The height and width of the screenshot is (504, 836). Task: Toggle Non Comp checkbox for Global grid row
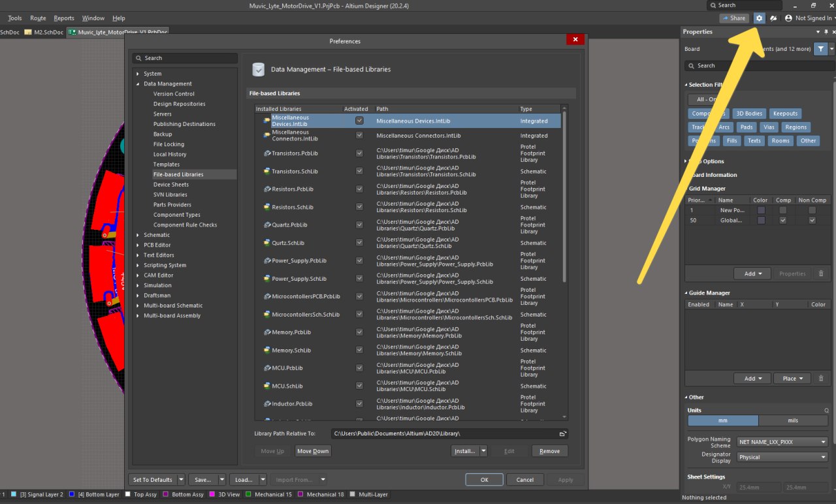pyautogui.click(x=812, y=221)
